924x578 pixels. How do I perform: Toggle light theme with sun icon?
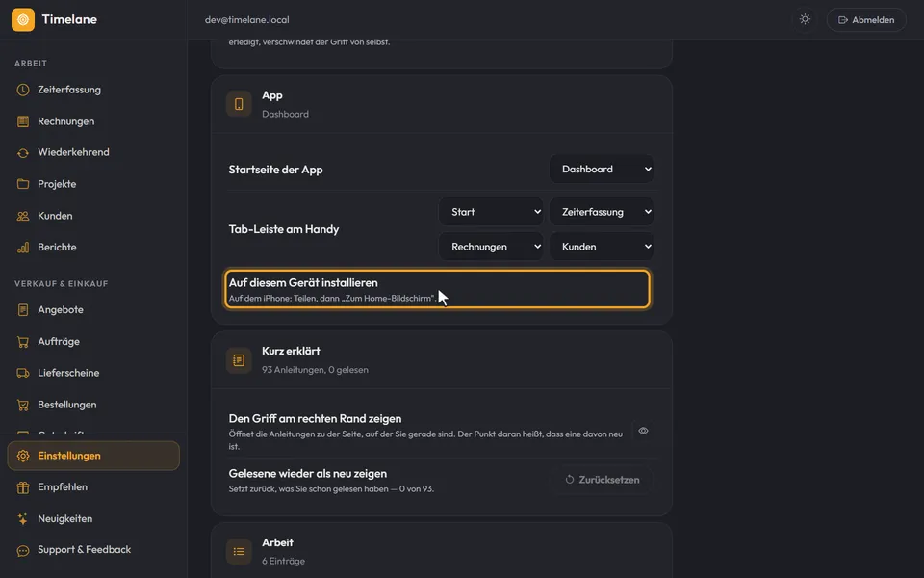[805, 19]
